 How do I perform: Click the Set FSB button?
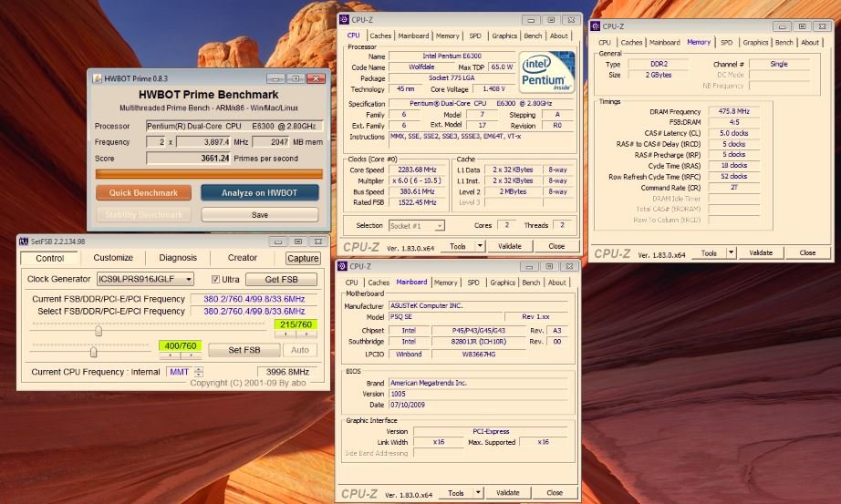(x=244, y=350)
